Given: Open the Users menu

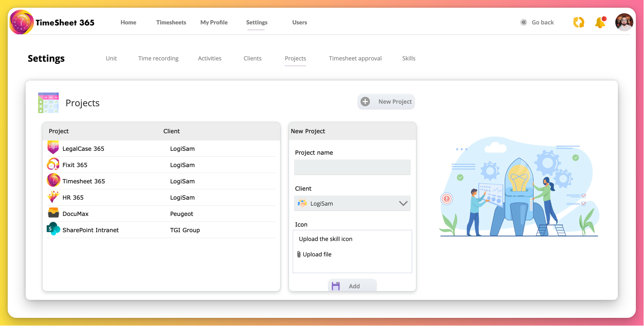Looking at the screenshot, I should [x=300, y=22].
